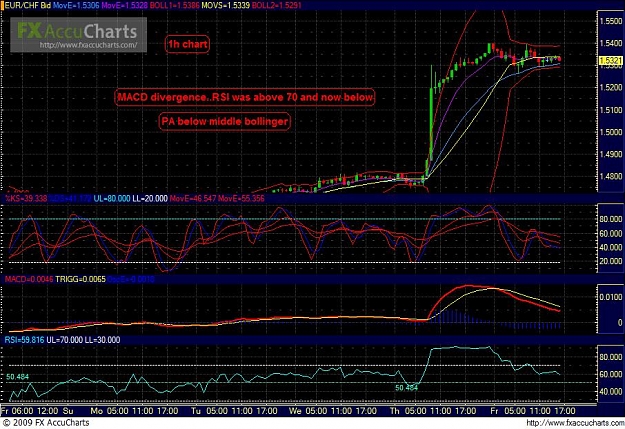This screenshot has height=429, width=625.
Task: Click the "Th" day label on the time axis
Action: [394, 411]
